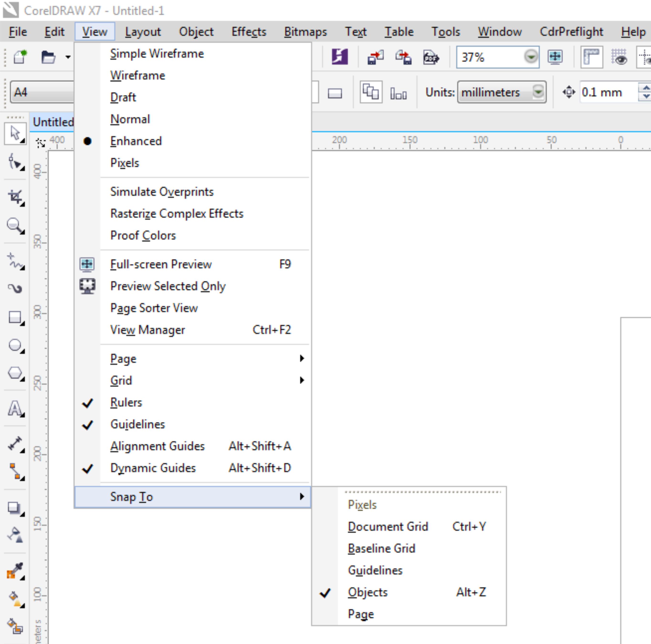This screenshot has width=651, height=644.
Task: Choose Page Sorter View
Action: tap(193, 308)
